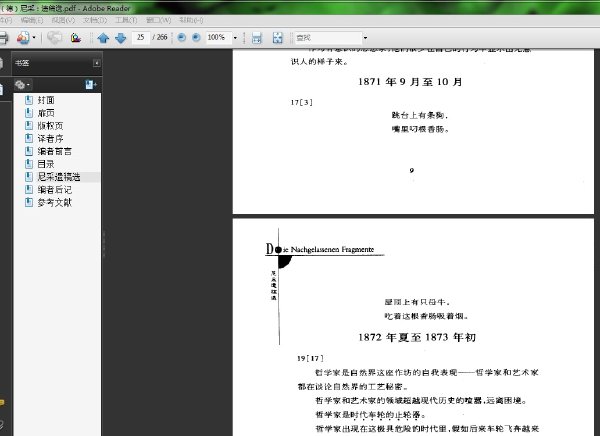Image resolution: width=600 pixels, height=436 pixels.
Task: Select the 版权页 bookmark
Action: [x=50, y=126]
